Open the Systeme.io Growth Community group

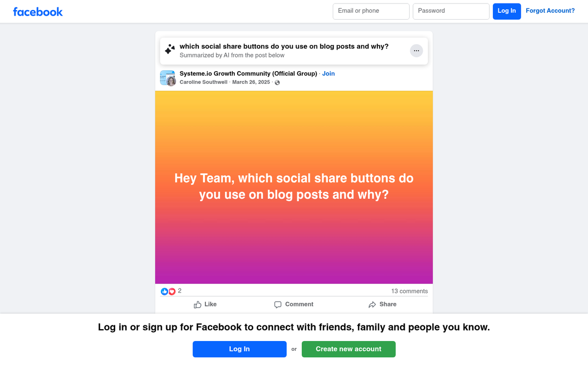(247, 73)
